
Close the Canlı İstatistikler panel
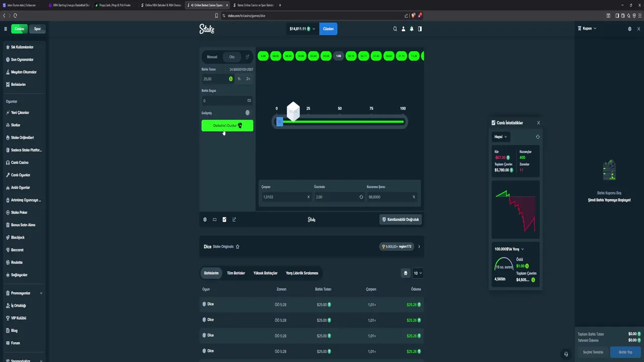pyautogui.click(x=538, y=123)
